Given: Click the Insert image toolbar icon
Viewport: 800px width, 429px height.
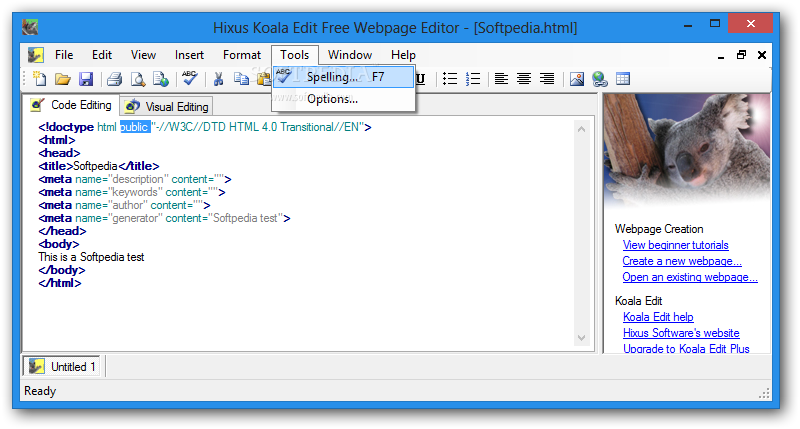Looking at the screenshot, I should [x=577, y=79].
